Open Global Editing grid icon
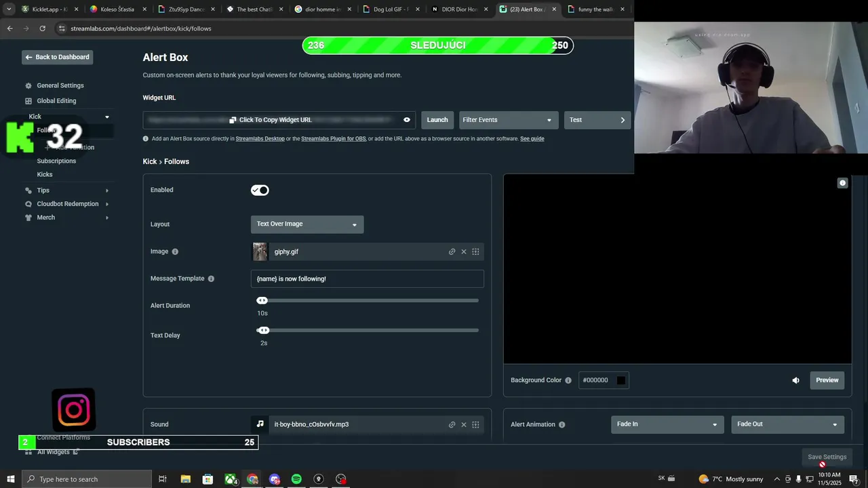The image size is (868, 488). point(28,101)
